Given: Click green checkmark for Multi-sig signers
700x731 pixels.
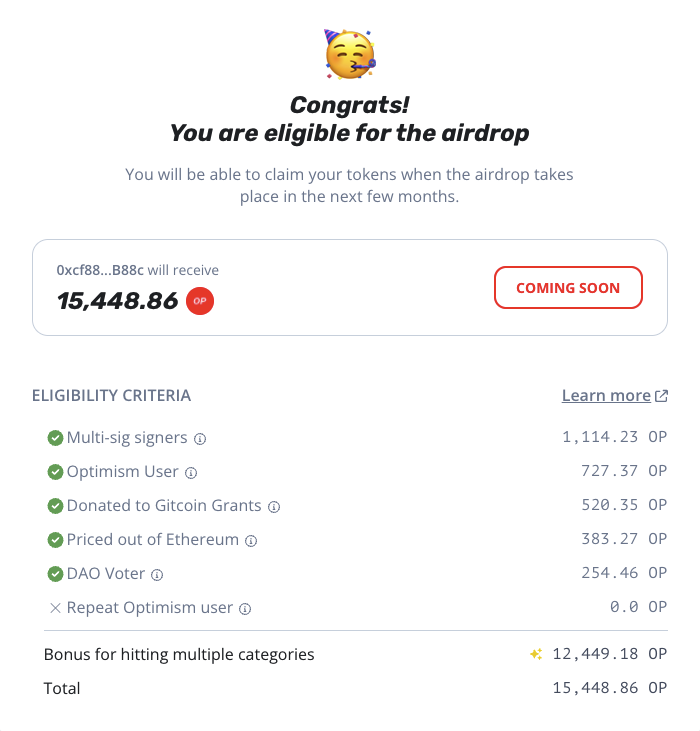Looking at the screenshot, I should pos(55,438).
